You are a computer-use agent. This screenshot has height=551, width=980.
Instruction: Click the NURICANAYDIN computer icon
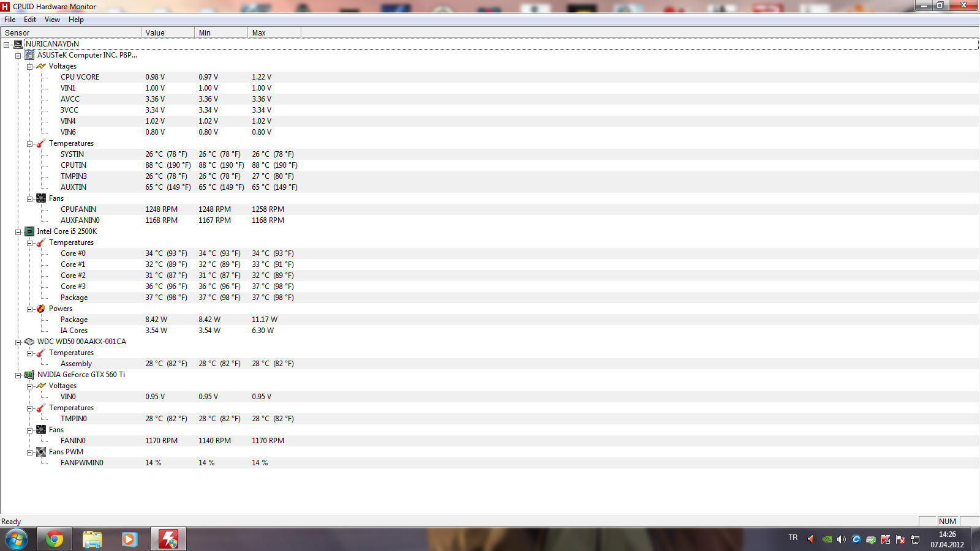[x=18, y=44]
